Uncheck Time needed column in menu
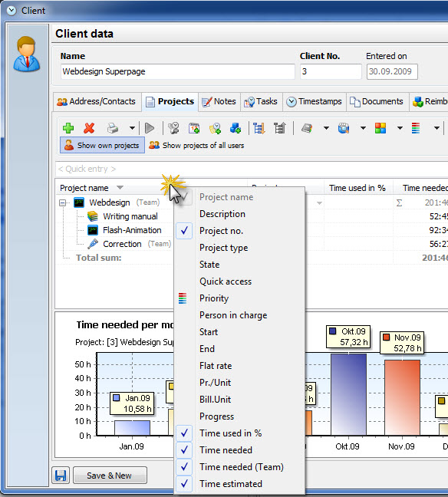Image resolution: width=448 pixels, height=497 pixels. (240, 450)
